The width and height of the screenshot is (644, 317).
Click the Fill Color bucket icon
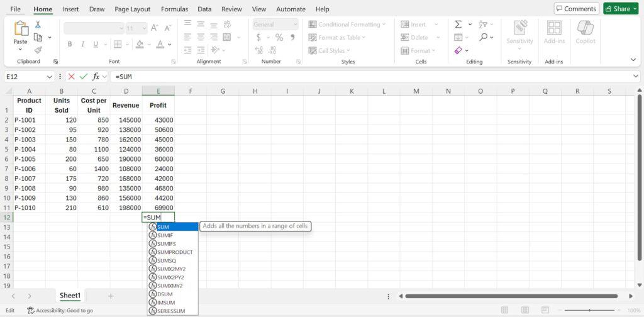coord(140,44)
